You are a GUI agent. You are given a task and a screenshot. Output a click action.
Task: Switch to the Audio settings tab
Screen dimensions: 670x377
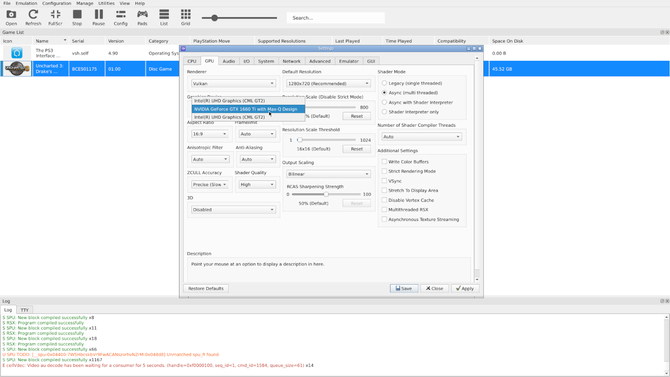click(229, 61)
